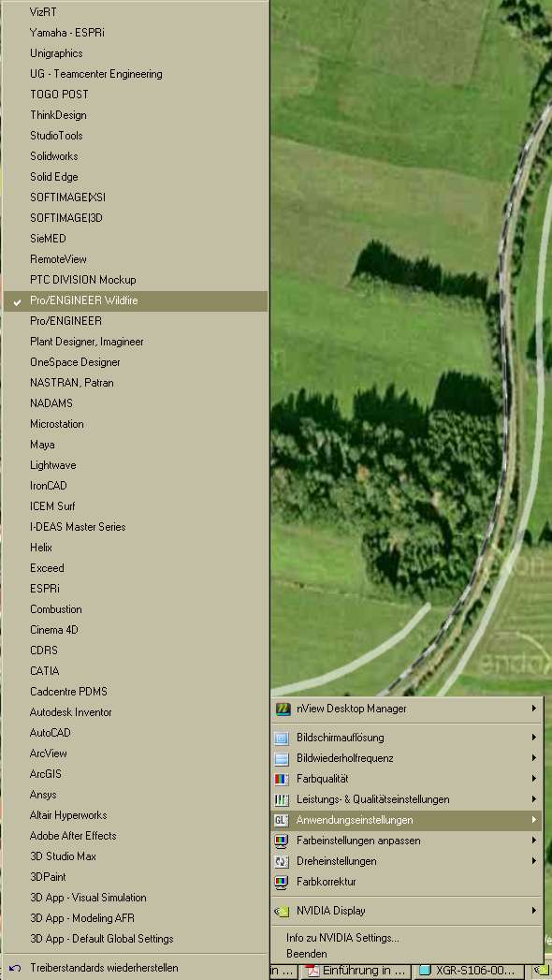Uncheck the Pro/ENGINEER Wildfire profile

pos(136,300)
